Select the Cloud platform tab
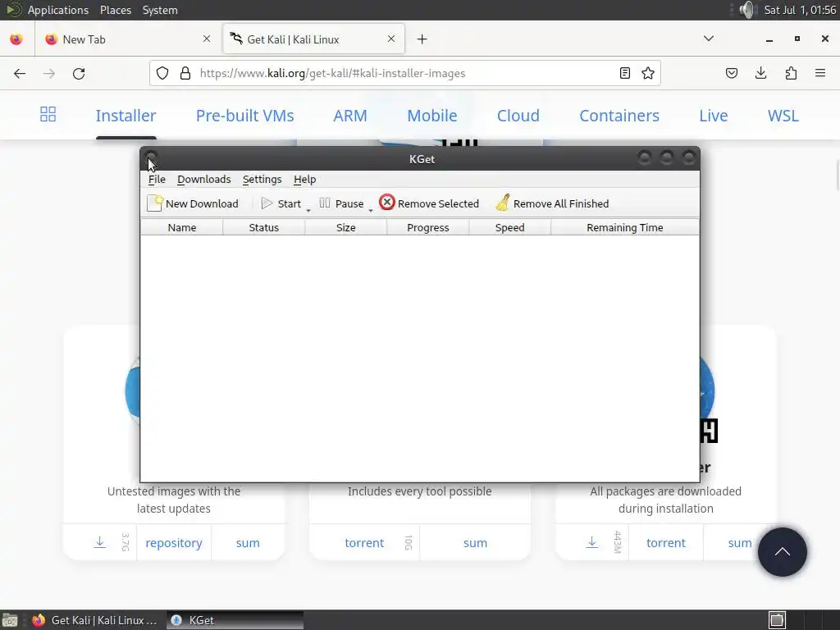The width and height of the screenshot is (840, 630). (x=518, y=116)
